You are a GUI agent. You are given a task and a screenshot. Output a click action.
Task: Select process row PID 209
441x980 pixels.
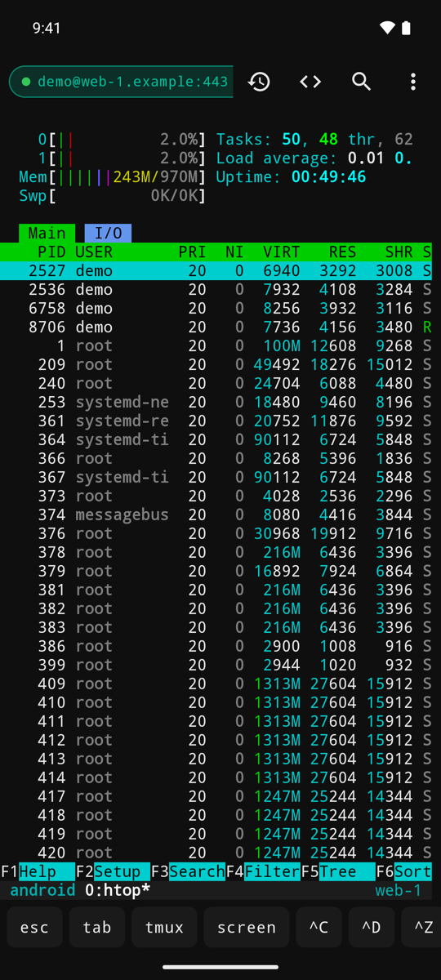coord(216,365)
